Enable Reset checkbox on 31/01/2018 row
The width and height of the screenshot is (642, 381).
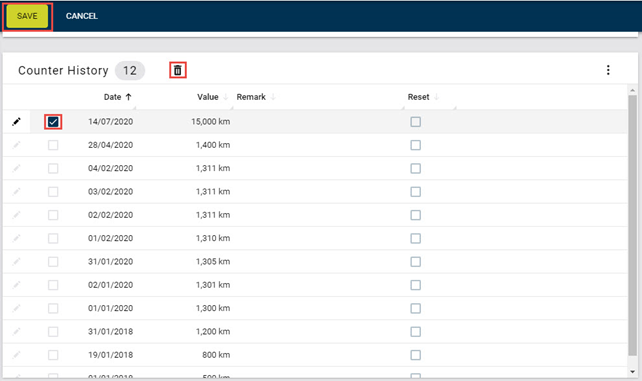(416, 331)
